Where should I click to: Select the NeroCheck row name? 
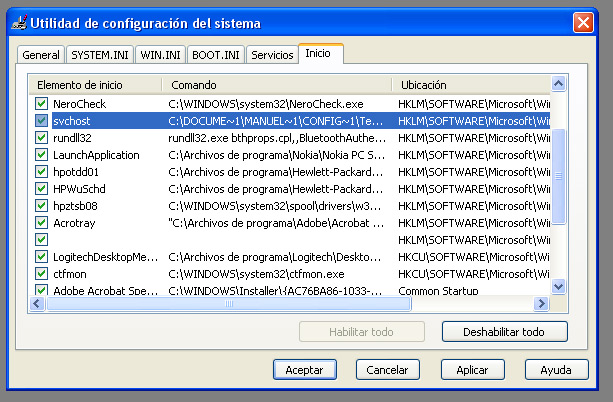79,104
